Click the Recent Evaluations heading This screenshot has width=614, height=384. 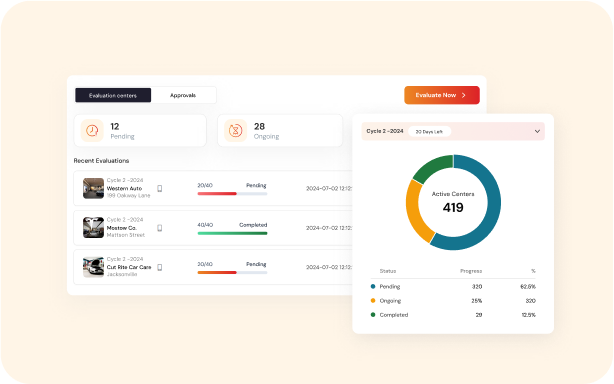point(101,160)
